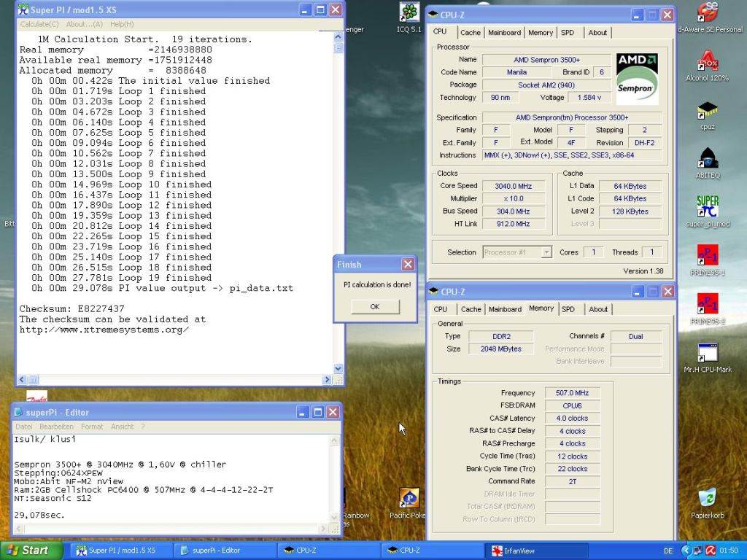This screenshot has height=560, width=747.
Task: Click the Super PI horizontal scrollbar
Action: pyautogui.click(x=175, y=379)
